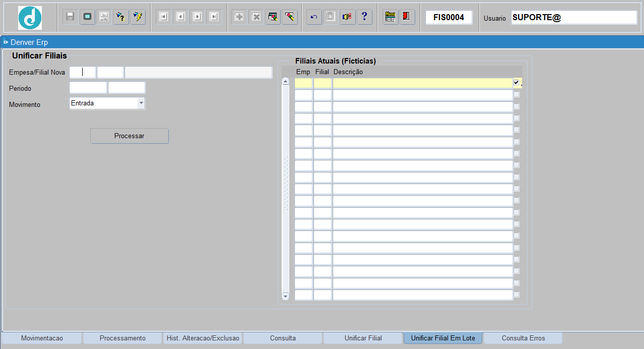644x349 pixels.
Task: Open the Movimento dropdown
Action: coord(141,103)
